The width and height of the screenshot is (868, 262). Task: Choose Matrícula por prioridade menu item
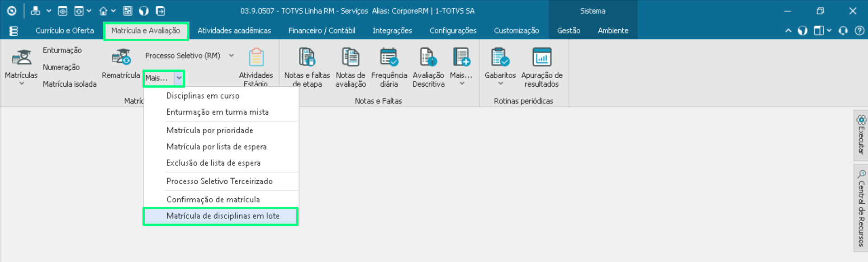pos(221,130)
